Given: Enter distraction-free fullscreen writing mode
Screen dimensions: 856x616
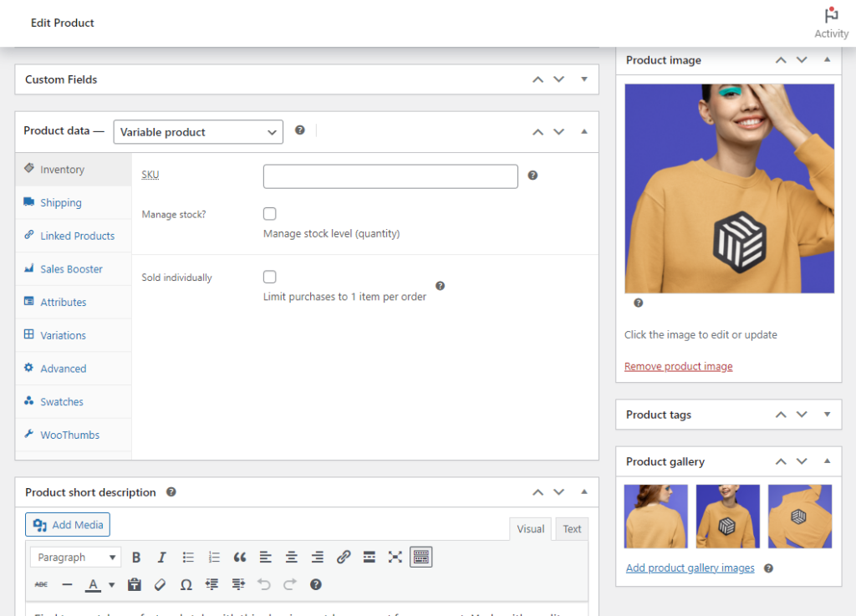Looking at the screenshot, I should (x=395, y=557).
